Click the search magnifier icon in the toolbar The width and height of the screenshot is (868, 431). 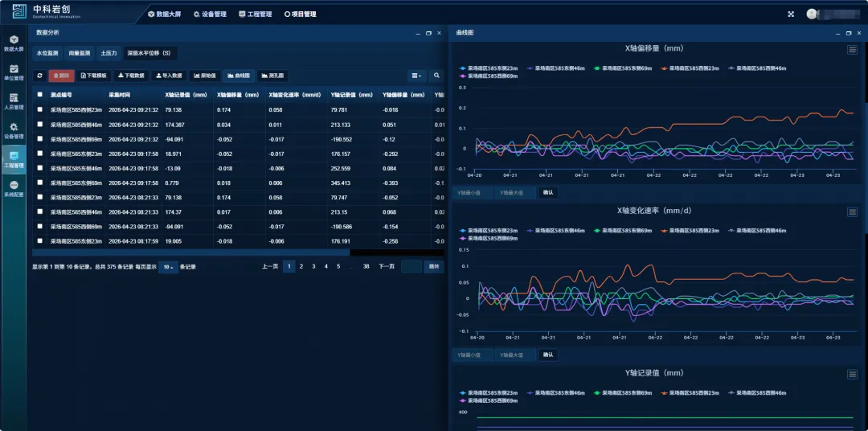click(436, 76)
